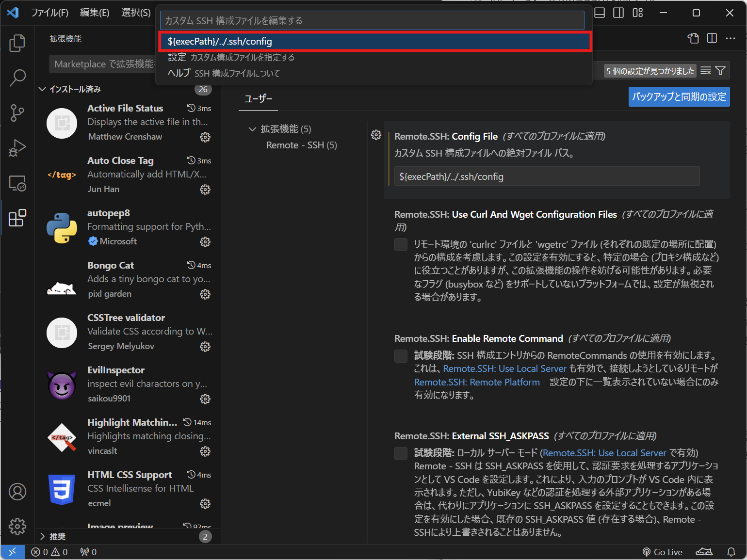Open the Bongo Cat extension entry
This screenshot has width=747, height=560.
(128, 280)
